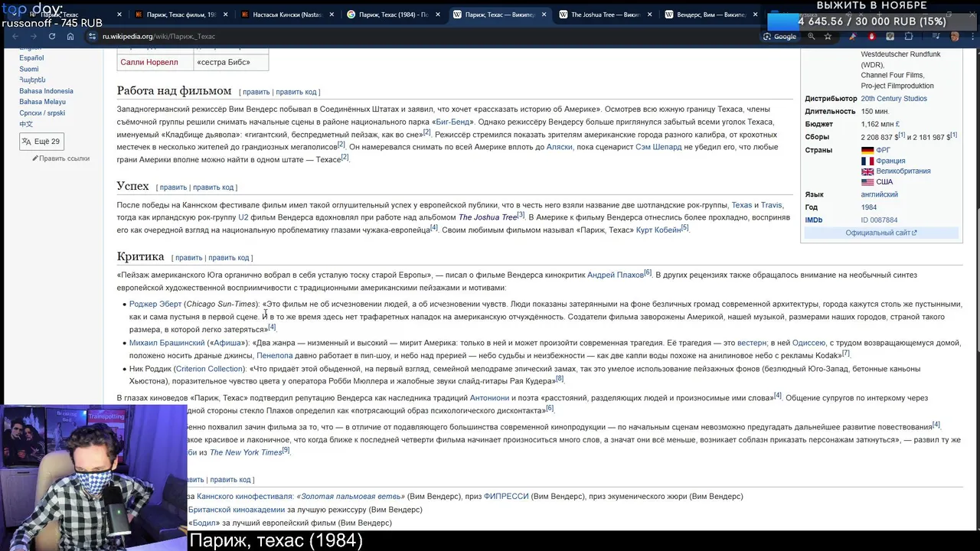The height and width of the screenshot is (551, 980).
Task: Close the The Joshua Tree tab
Action: pyautogui.click(x=649, y=15)
